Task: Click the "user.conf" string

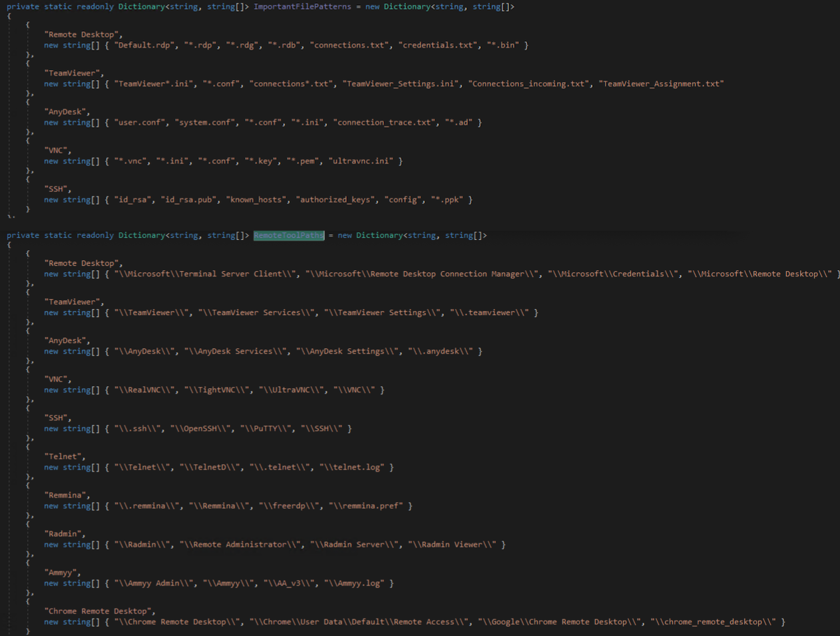Action: [x=140, y=123]
